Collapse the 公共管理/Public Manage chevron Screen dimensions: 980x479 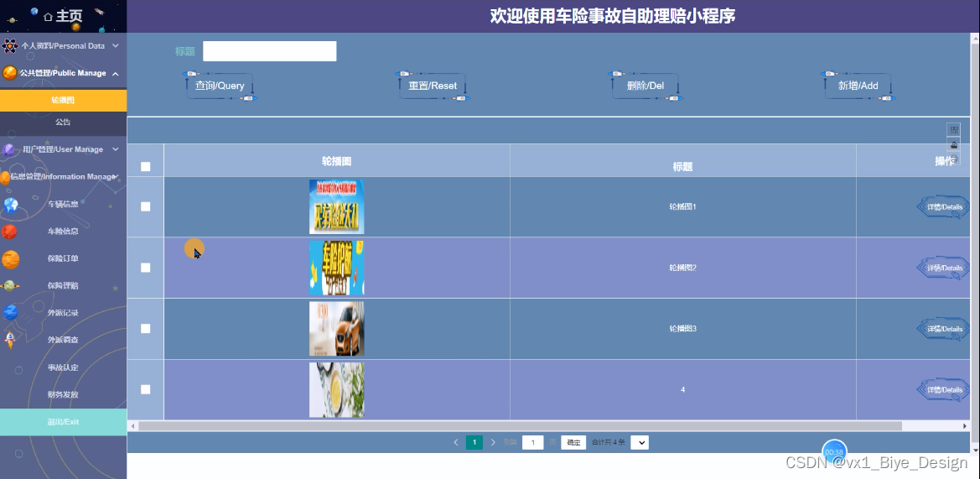(116, 73)
